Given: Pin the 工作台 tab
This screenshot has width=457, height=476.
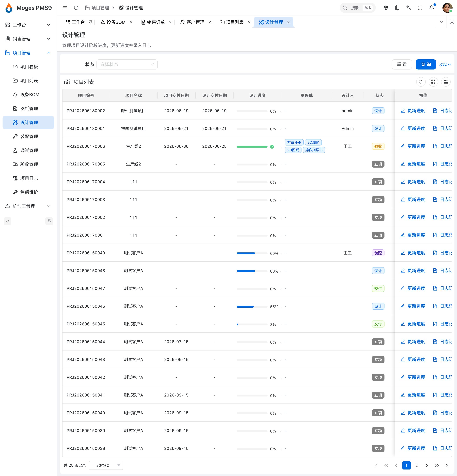Looking at the screenshot, I should pyautogui.click(x=91, y=22).
